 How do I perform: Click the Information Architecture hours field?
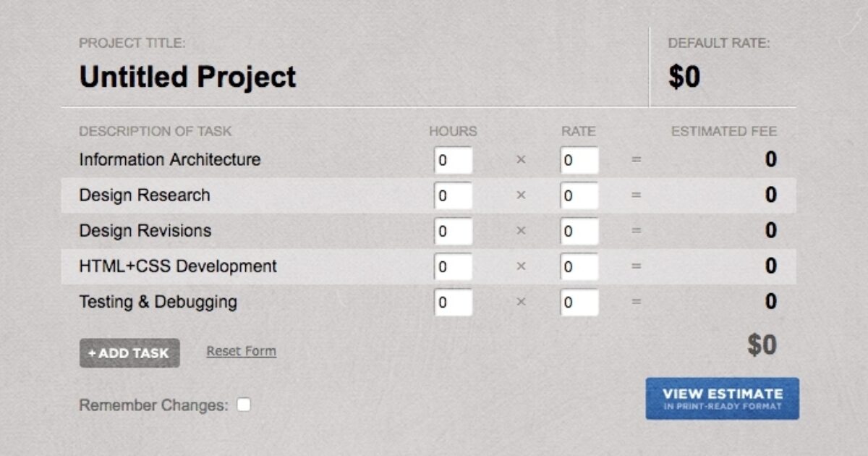[x=453, y=159]
